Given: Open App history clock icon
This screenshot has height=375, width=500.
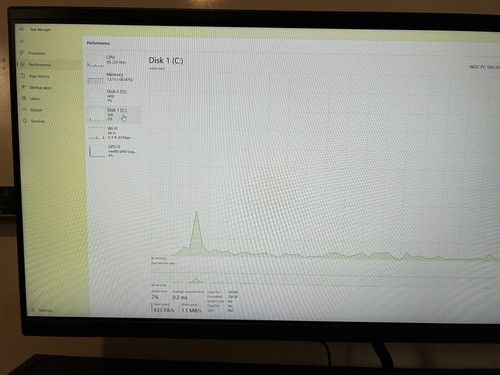Looking at the screenshot, I should click(23, 76).
